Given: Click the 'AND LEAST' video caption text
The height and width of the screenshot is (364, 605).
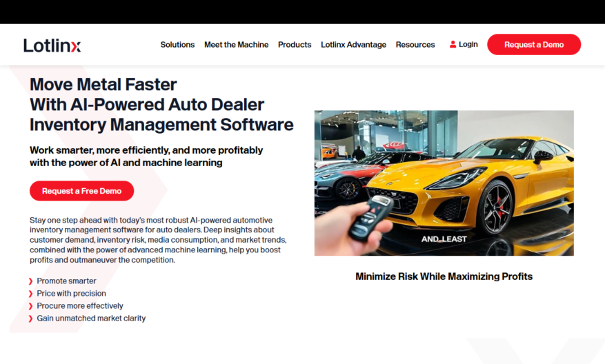Looking at the screenshot, I should (x=444, y=239).
